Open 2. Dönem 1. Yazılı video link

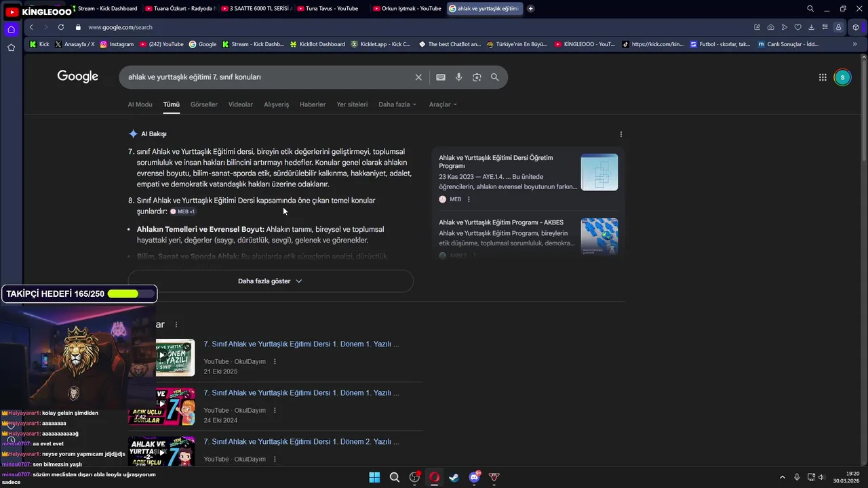pyautogui.click(x=301, y=442)
